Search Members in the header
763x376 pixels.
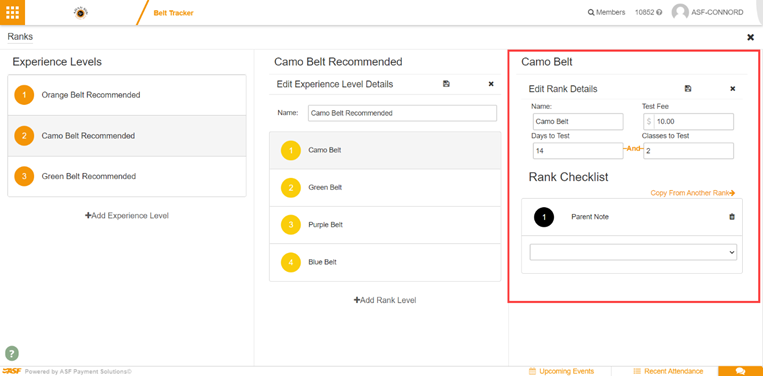(x=606, y=13)
